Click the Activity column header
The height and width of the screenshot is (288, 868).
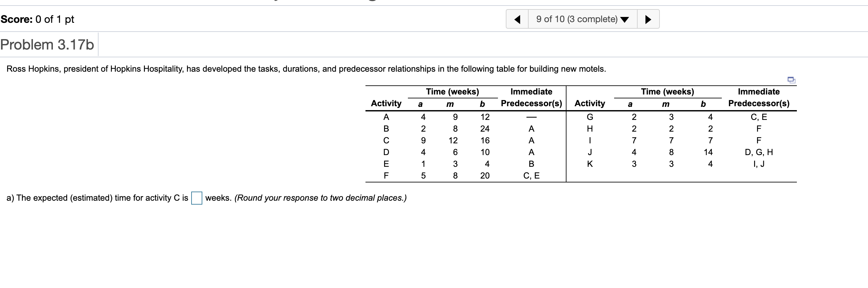[386, 104]
